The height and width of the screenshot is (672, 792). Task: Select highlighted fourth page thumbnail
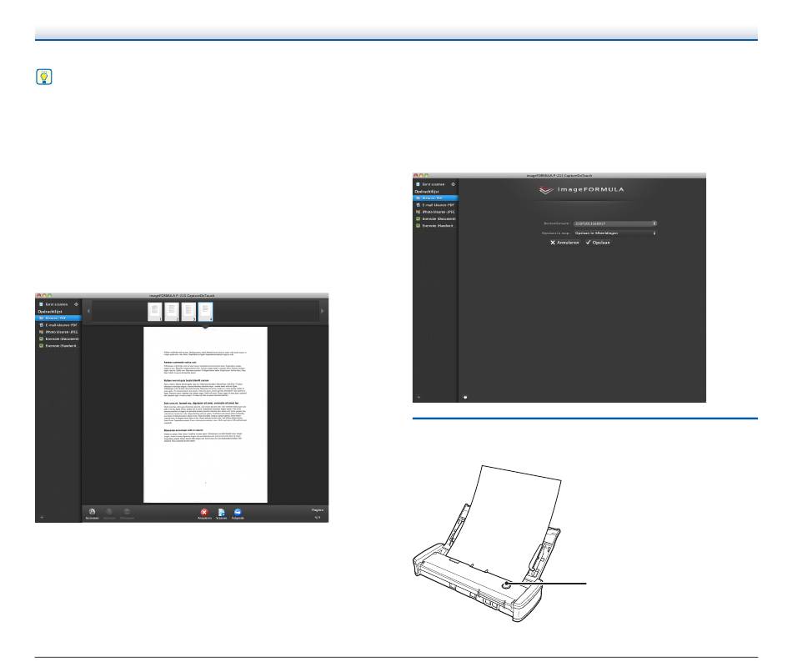click(x=206, y=311)
